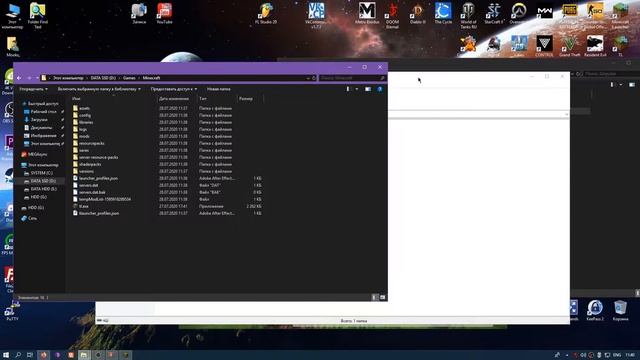Open the config folder
This screenshot has height=360, width=640.
(x=85, y=115)
